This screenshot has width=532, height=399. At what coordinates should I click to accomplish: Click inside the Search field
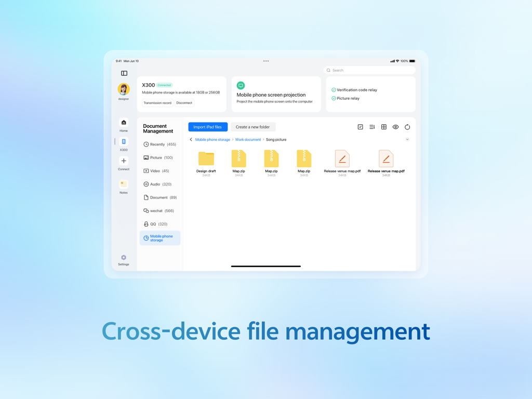tap(369, 70)
